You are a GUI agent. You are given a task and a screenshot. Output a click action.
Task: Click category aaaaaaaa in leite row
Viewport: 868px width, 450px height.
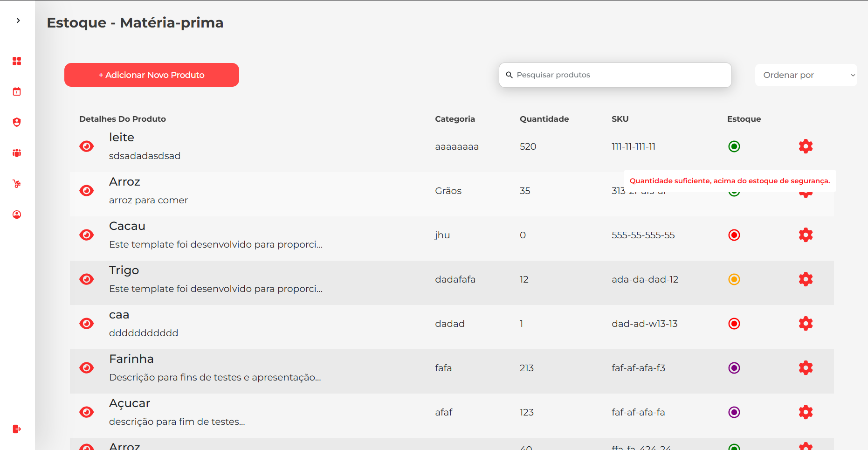tap(457, 146)
